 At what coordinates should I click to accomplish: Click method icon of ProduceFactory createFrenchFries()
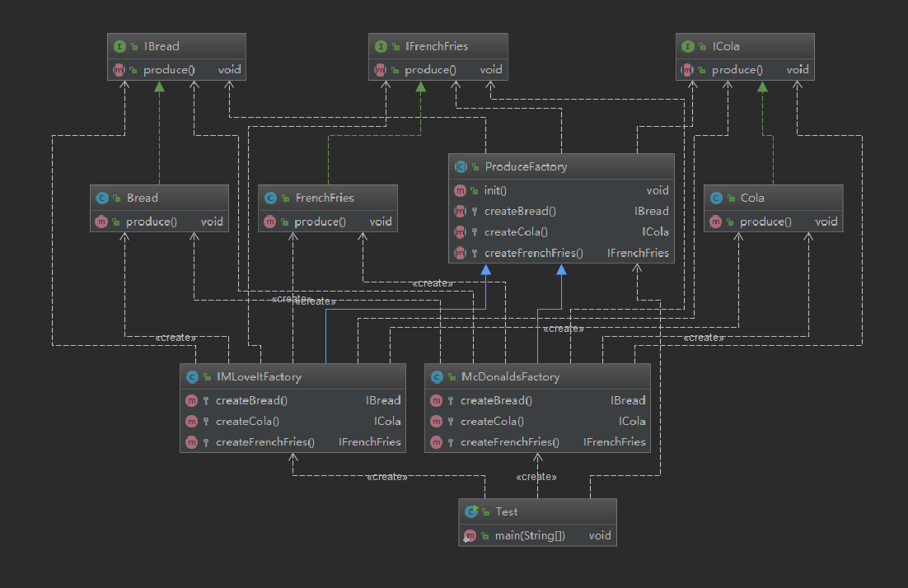coord(461,253)
